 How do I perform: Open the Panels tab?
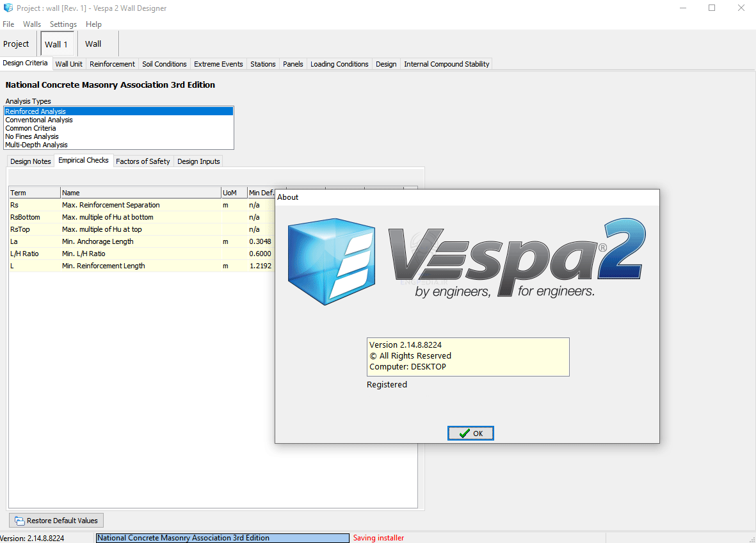[x=293, y=64]
